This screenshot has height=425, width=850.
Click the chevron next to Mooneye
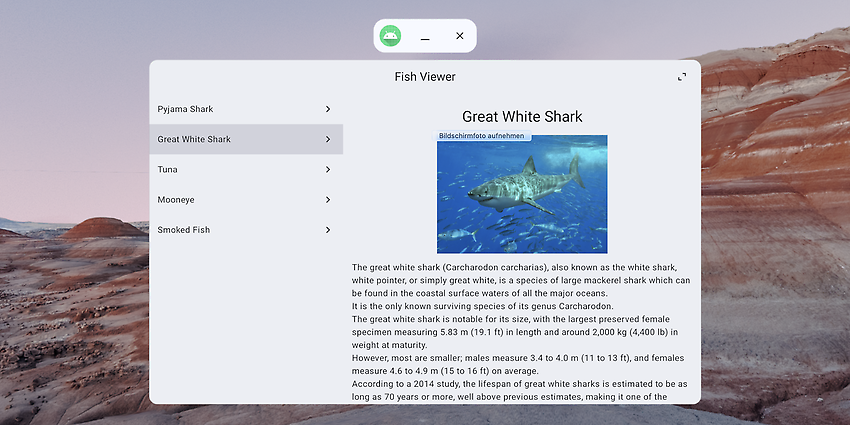[328, 200]
